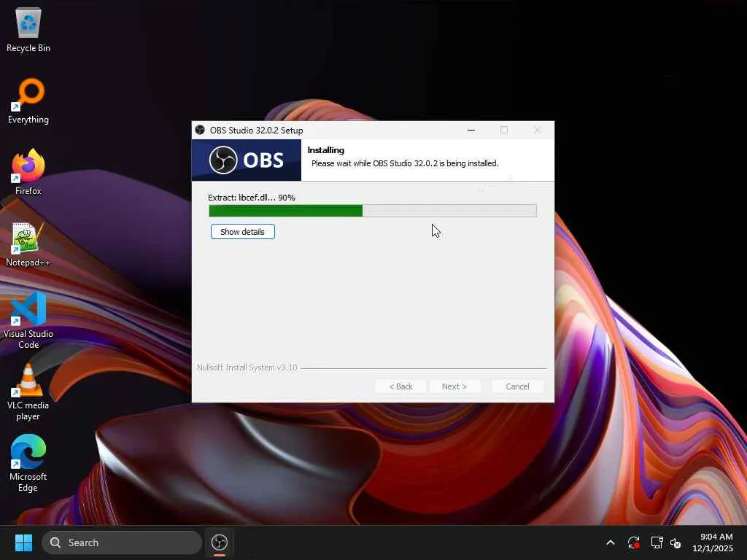Viewport: 747px width, 560px height.
Task: Click the disabled Next > button
Action: pyautogui.click(x=454, y=386)
